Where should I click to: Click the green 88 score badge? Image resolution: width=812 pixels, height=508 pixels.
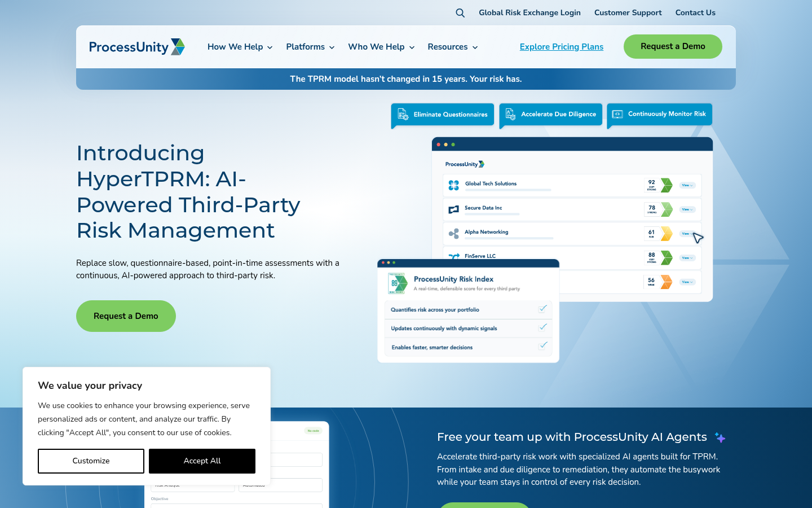pos(659,258)
